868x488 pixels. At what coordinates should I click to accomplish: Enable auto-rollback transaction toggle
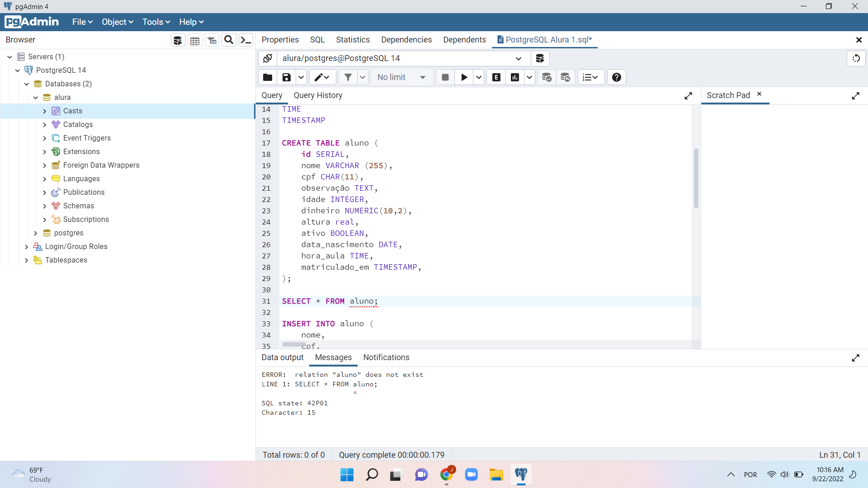pos(566,77)
